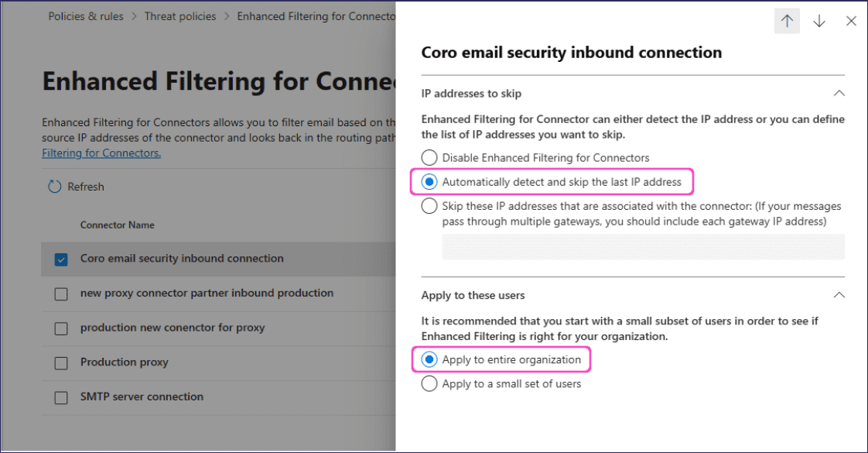Check production new conenctor for proxy
The height and width of the screenshot is (453, 868).
[60, 328]
